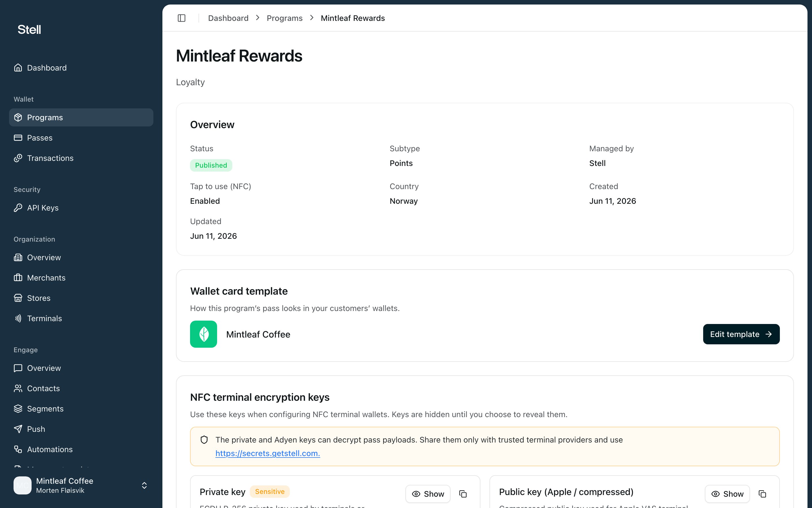Go to Stores
The height and width of the screenshot is (508, 812).
point(81,298)
